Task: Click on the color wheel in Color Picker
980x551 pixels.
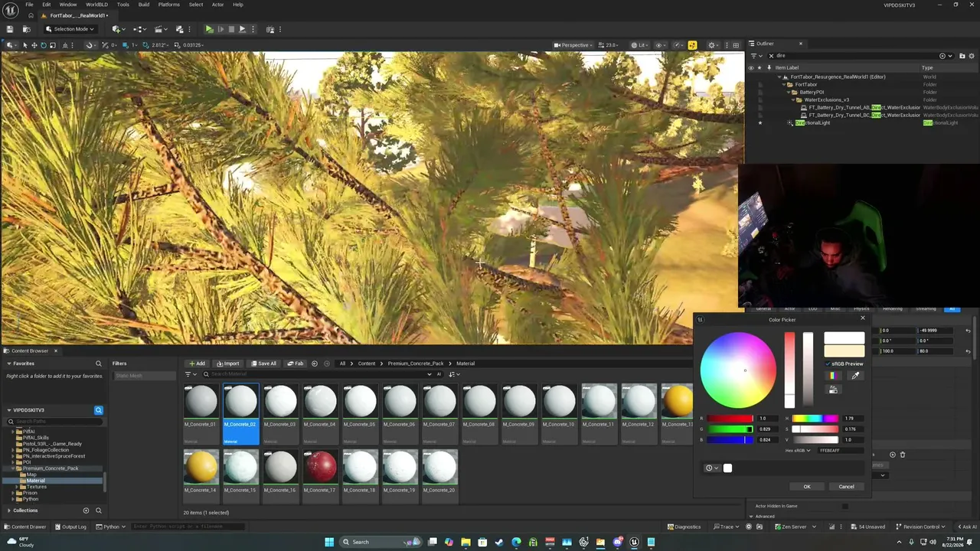Action: [x=738, y=370]
